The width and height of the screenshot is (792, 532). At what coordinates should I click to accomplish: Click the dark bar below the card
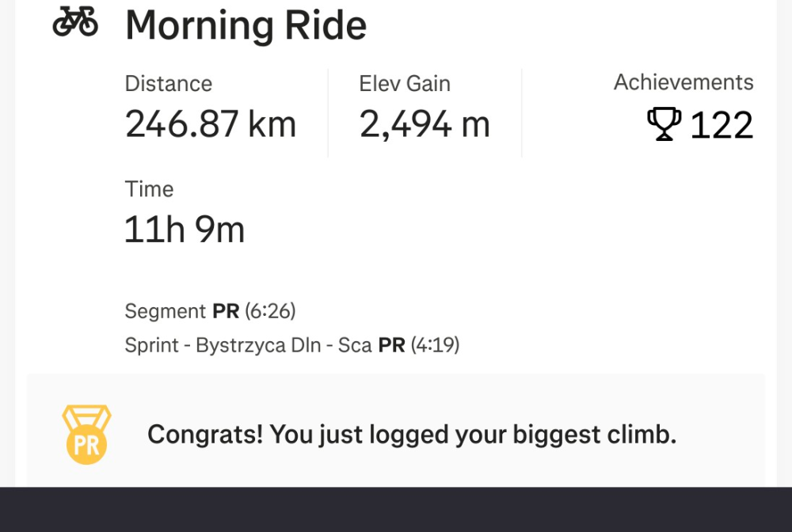[396, 509]
